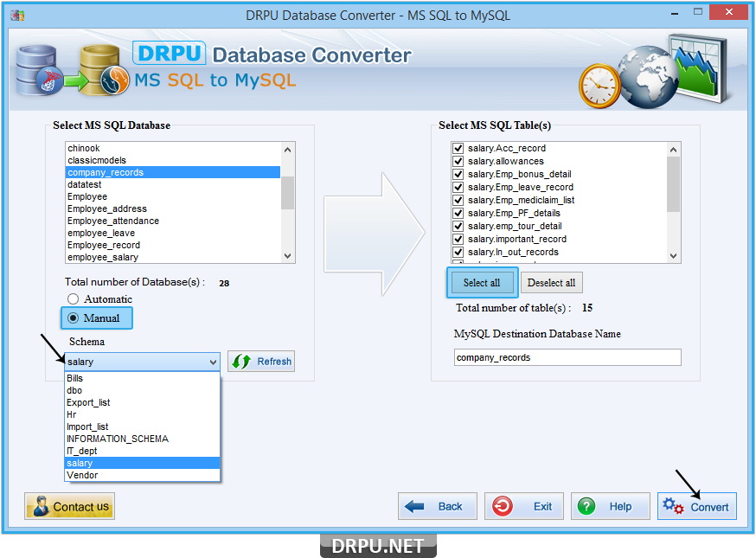Click database list scroll down arrow
756x558 pixels.
click(288, 255)
